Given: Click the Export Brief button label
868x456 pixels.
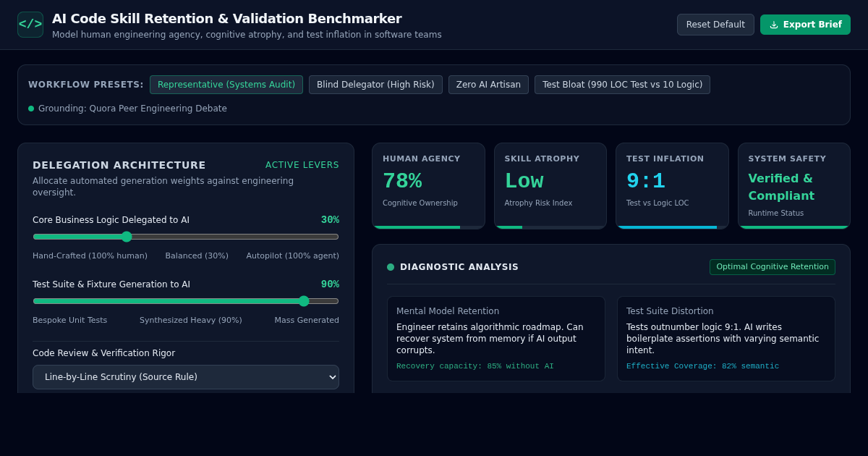Looking at the screenshot, I should [x=812, y=25].
